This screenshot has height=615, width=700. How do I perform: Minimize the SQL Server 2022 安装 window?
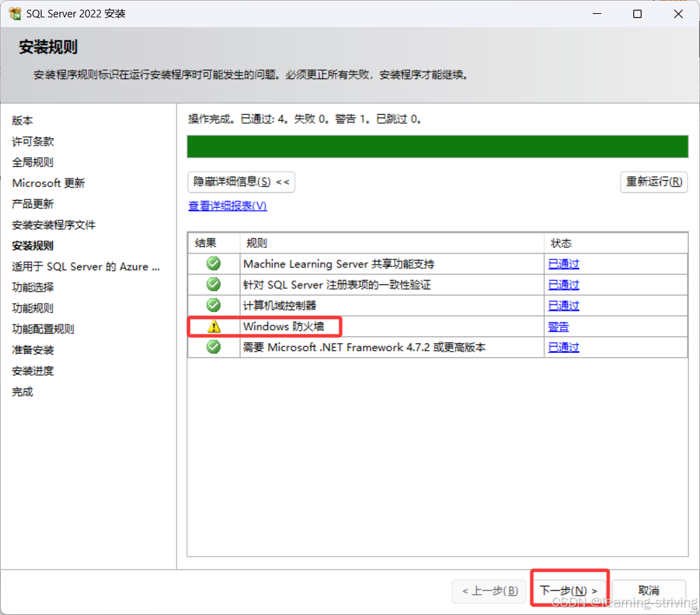(x=597, y=14)
